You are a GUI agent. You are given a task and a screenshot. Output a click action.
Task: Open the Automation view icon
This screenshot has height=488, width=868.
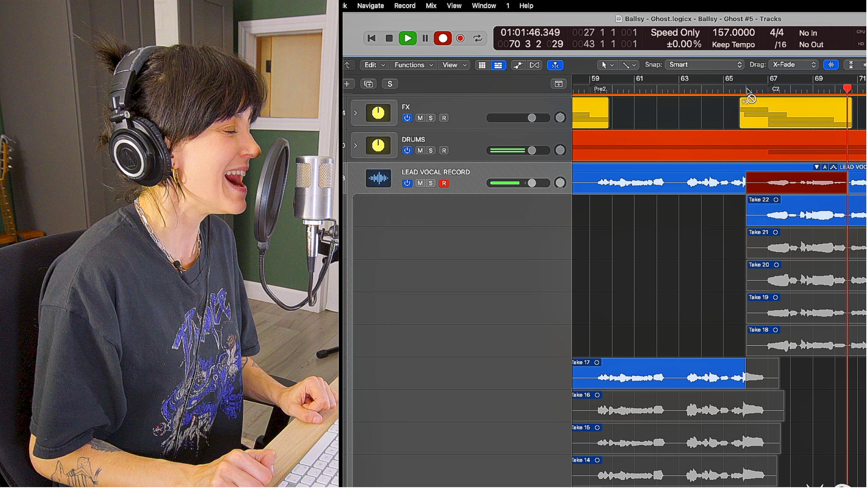pos(519,65)
